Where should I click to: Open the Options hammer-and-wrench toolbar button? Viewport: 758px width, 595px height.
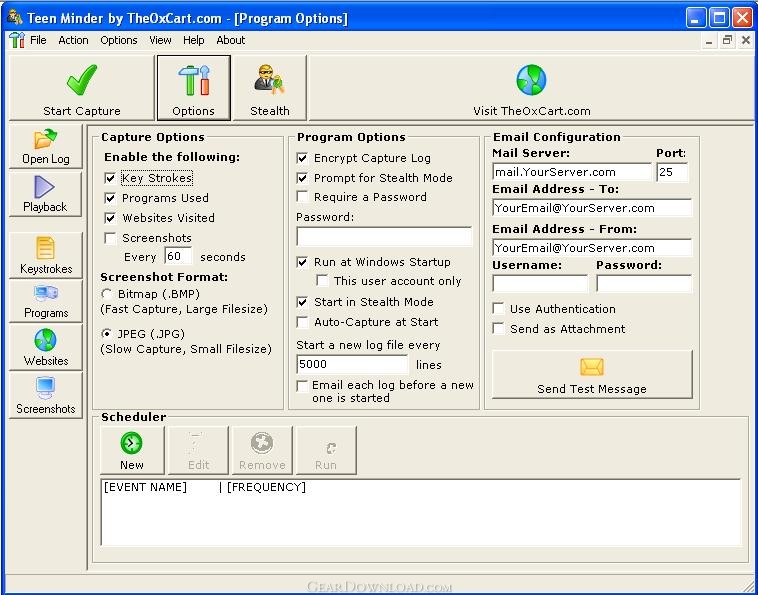point(193,87)
